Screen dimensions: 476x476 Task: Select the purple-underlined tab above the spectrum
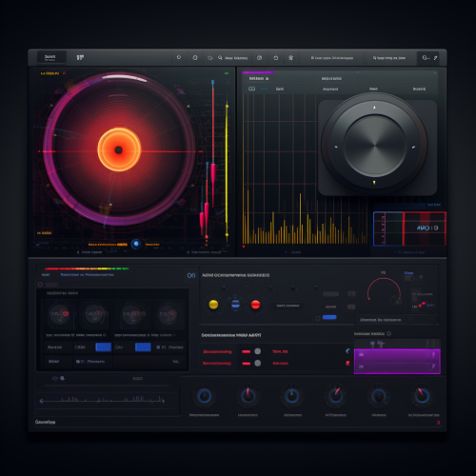click(x=259, y=78)
